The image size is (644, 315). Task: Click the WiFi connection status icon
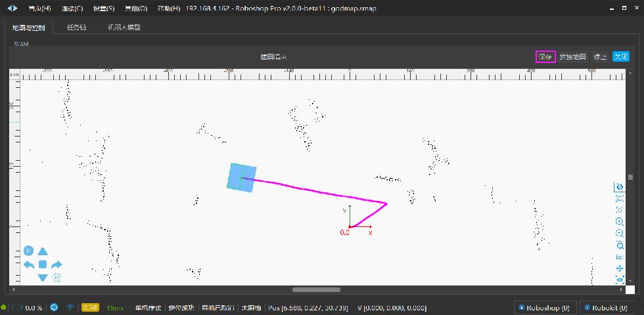(70, 307)
